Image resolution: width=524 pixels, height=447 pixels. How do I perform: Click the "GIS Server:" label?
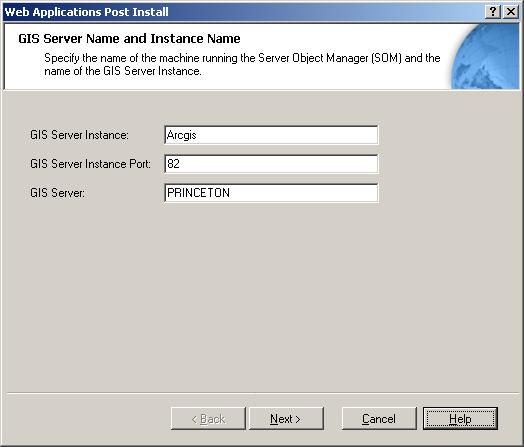[x=57, y=193]
